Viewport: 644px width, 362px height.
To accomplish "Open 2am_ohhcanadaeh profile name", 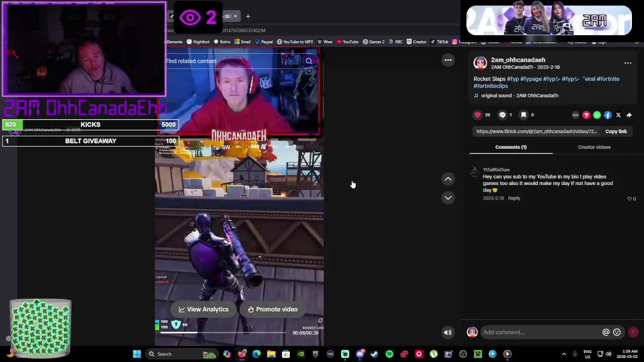I will (x=518, y=60).
